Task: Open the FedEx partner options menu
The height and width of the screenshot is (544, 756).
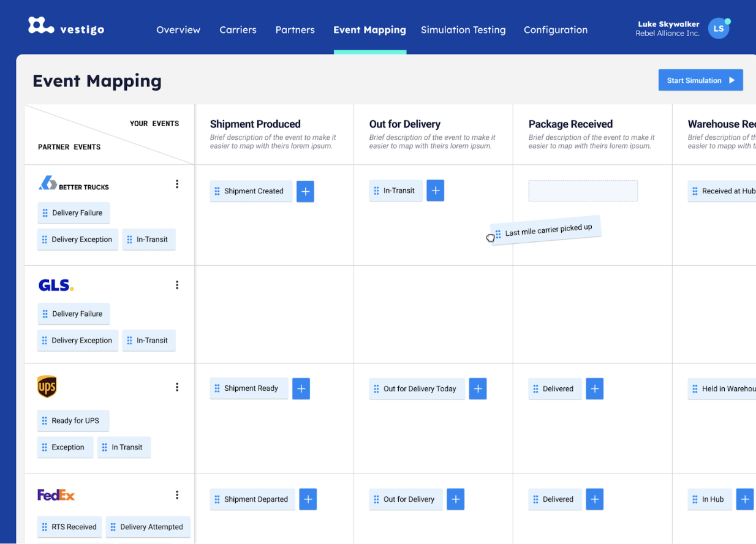Action: tap(177, 494)
